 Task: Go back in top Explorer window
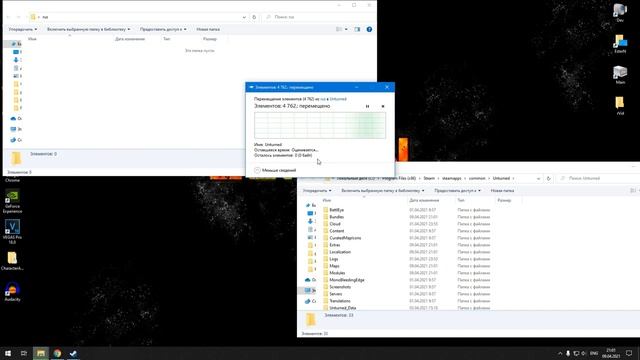(9, 17)
